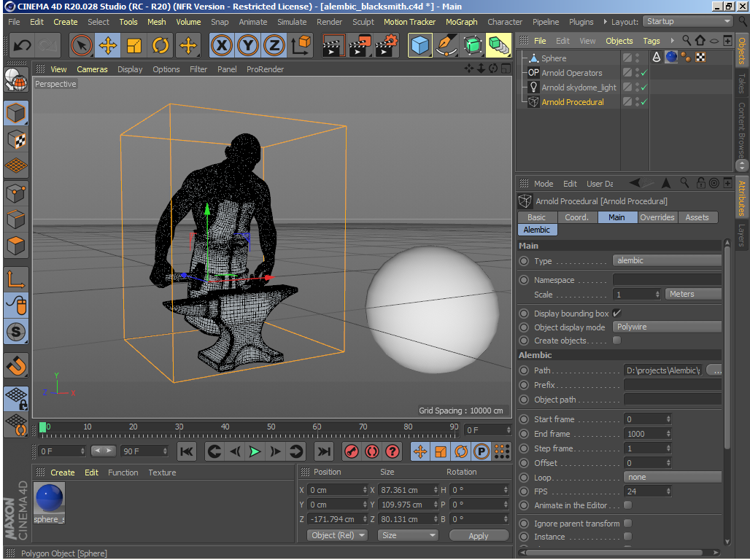Click the Alembic sub-tab button
The height and width of the screenshot is (560, 750).
click(537, 230)
